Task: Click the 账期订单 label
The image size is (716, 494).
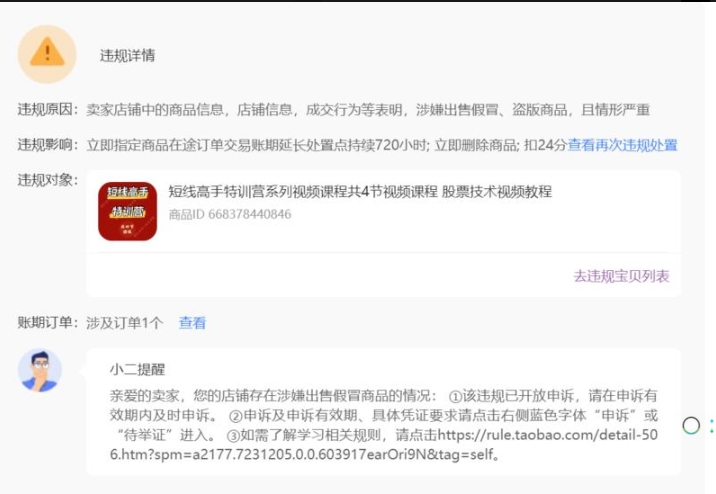Action: [47, 323]
